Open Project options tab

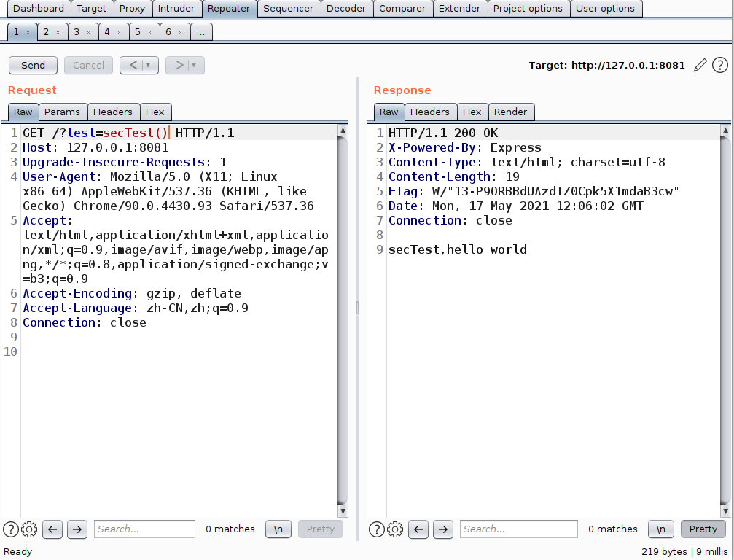[528, 9]
